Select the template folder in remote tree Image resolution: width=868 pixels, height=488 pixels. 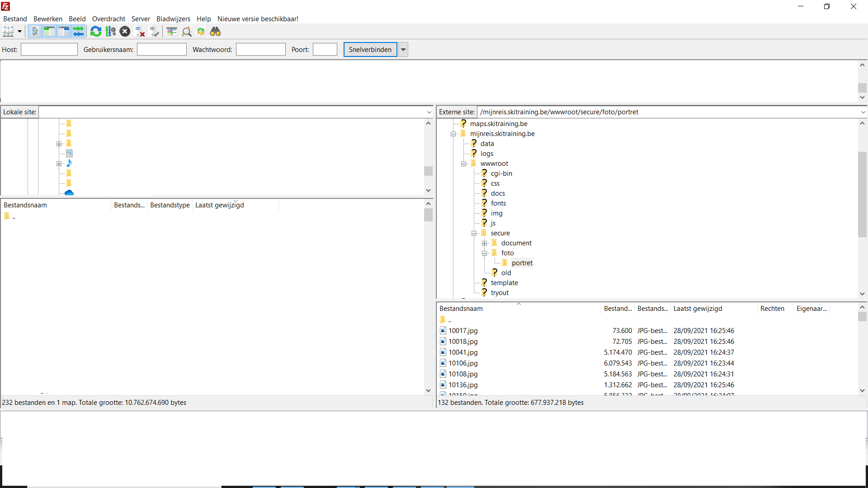505,283
